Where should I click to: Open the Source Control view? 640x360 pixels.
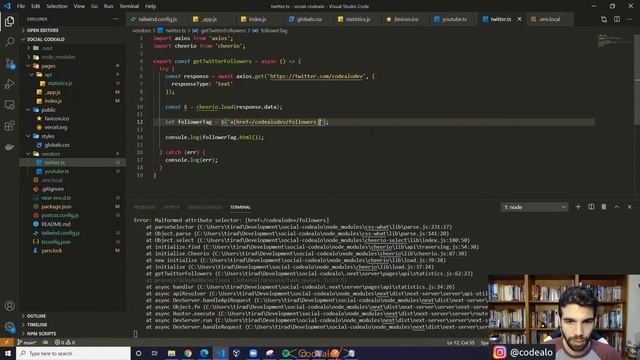point(9,63)
